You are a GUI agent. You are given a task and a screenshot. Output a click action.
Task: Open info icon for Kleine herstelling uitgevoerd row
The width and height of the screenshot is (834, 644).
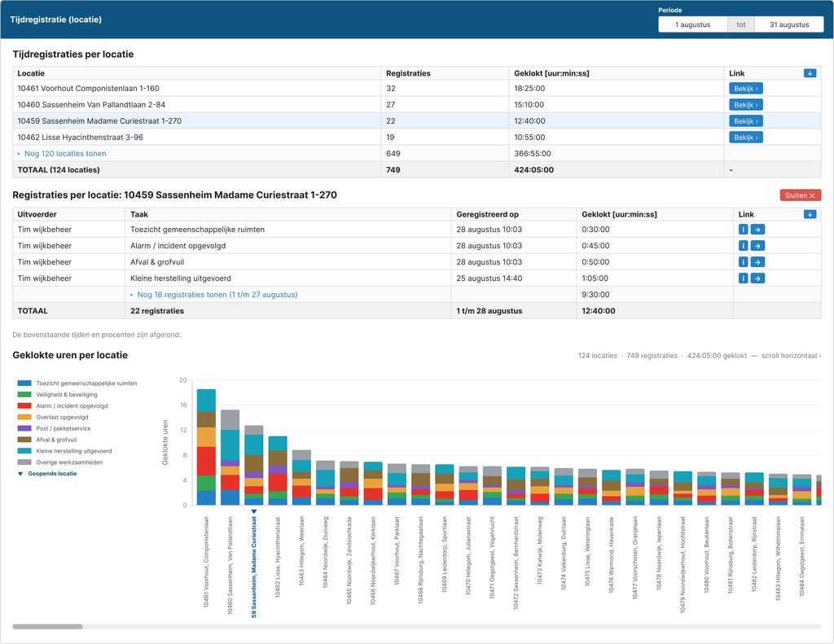pyautogui.click(x=743, y=278)
